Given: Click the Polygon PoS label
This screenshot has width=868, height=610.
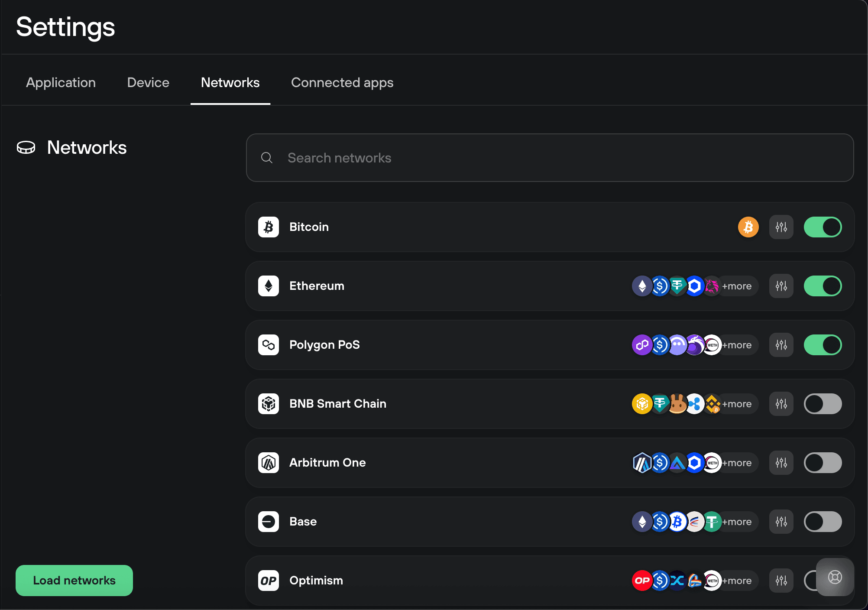Looking at the screenshot, I should coord(324,345).
